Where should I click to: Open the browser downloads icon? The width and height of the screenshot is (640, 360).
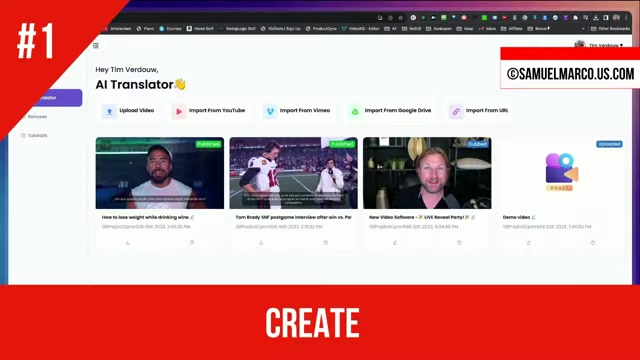coord(596,18)
